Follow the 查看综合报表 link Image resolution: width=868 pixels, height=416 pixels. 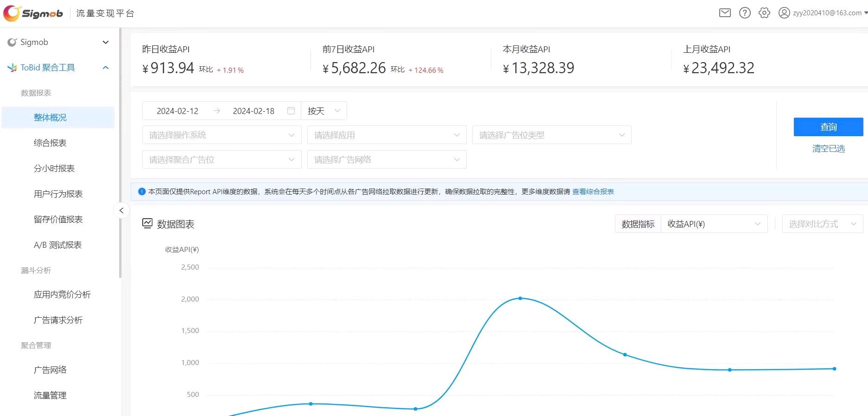click(593, 192)
